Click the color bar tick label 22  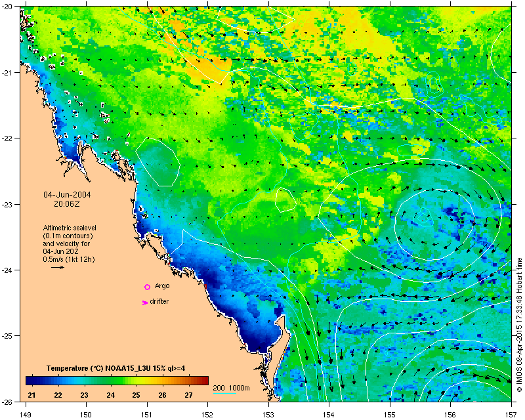(58, 395)
